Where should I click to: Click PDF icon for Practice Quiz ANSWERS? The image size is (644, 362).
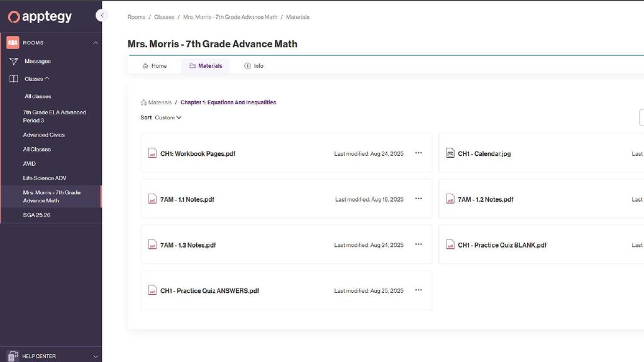152,290
